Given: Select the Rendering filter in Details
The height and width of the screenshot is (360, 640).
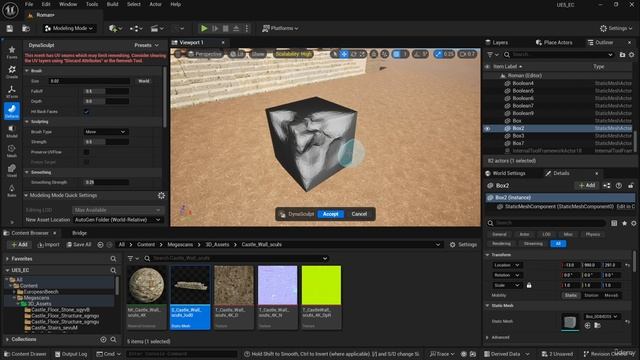Looking at the screenshot, I should tap(502, 244).
